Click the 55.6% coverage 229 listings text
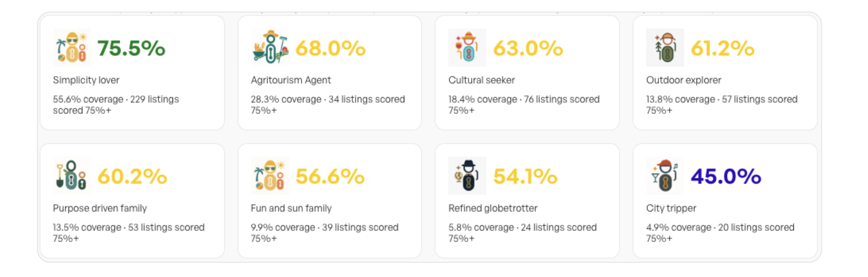The width and height of the screenshot is (868, 277). (116, 105)
